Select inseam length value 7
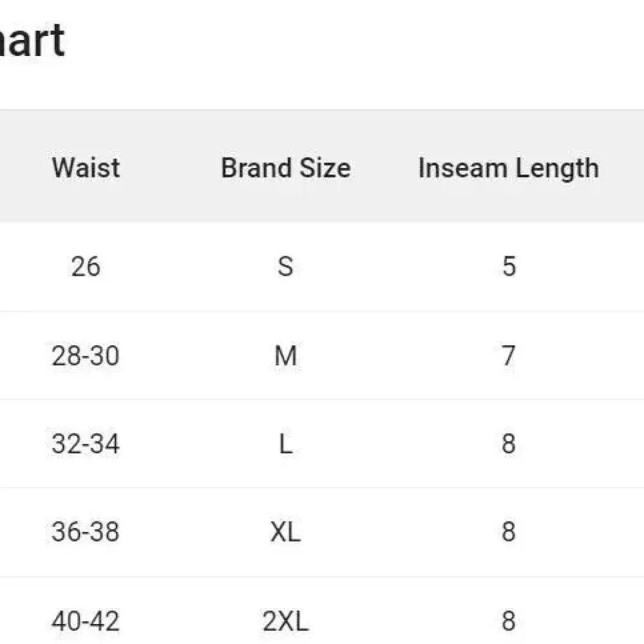The height and width of the screenshot is (644, 644). pos(509,355)
